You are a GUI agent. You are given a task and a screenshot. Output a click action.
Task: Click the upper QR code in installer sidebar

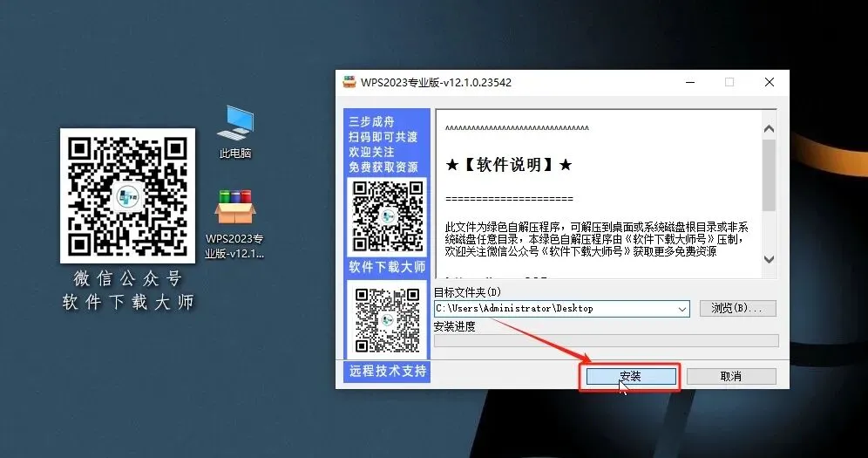387,216
